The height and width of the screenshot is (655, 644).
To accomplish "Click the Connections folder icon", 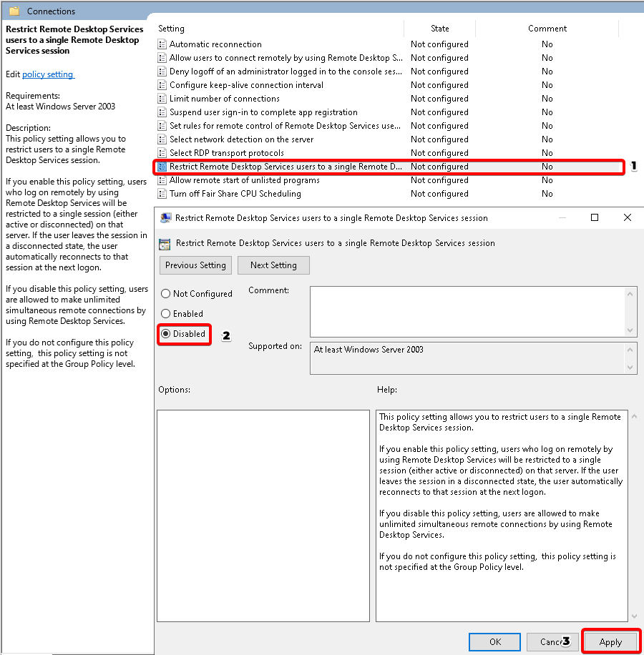I will pos(14,11).
